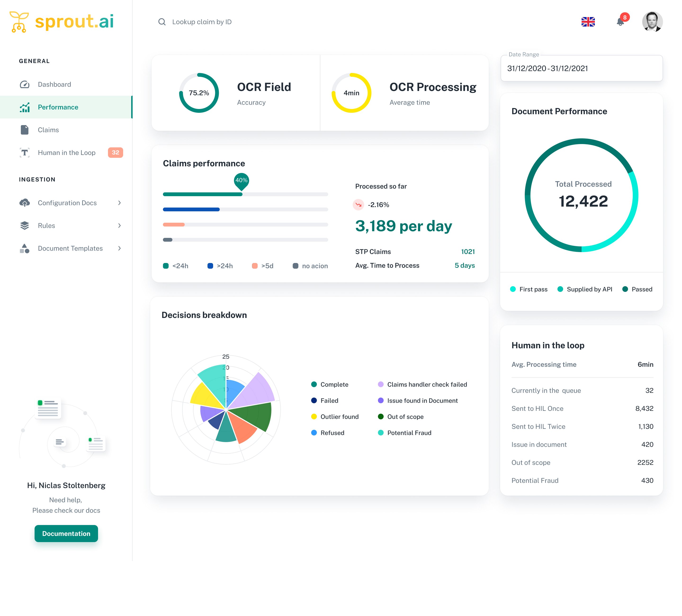The image size is (682, 616).
Task: Expand the Rules menu chevron
Action: [x=120, y=225]
